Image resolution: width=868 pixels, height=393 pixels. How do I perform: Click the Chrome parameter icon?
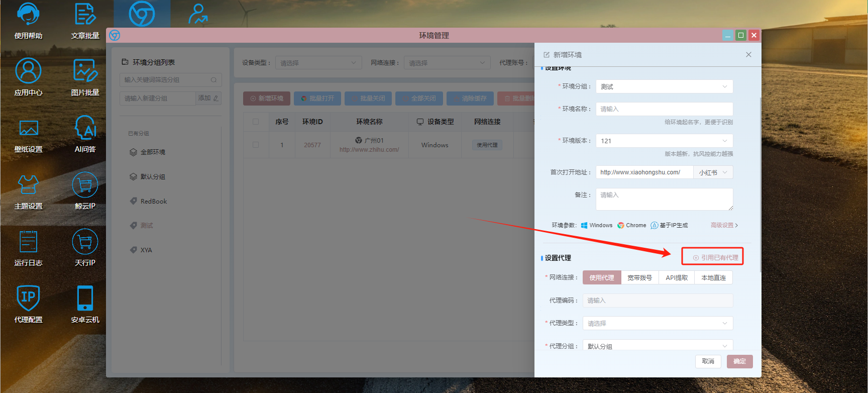(621, 225)
